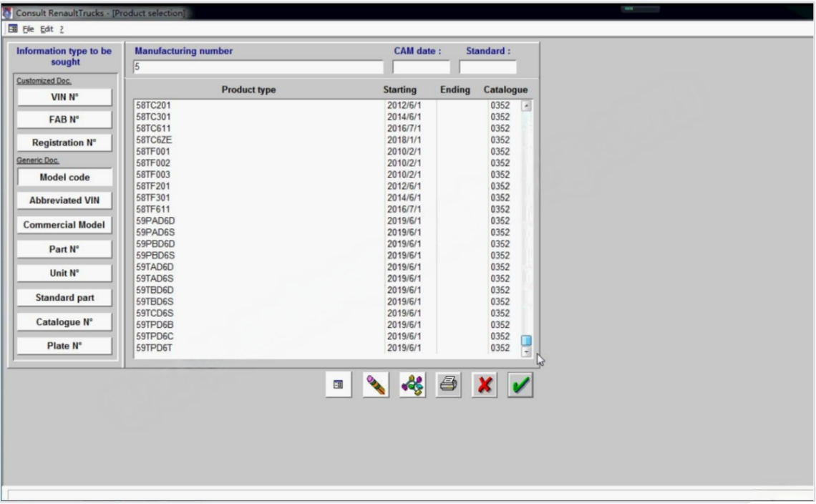The height and width of the screenshot is (504, 816).
Task: Click the CAM date input field
Action: pos(421,67)
